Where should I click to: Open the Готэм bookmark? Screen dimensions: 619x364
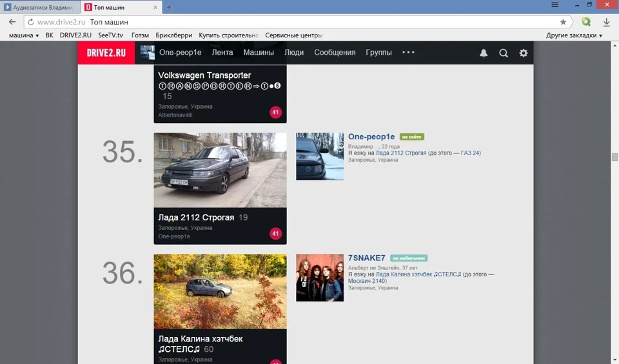coord(140,35)
